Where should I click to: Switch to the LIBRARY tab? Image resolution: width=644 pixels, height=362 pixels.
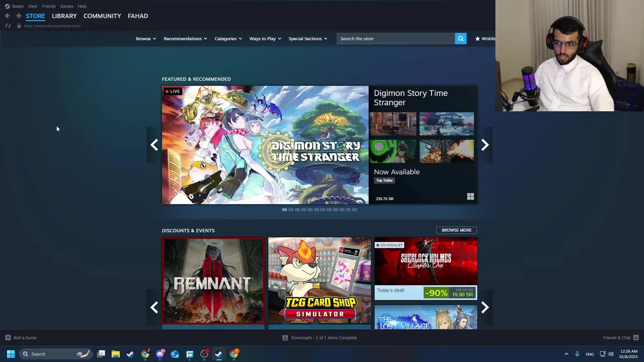click(x=64, y=16)
